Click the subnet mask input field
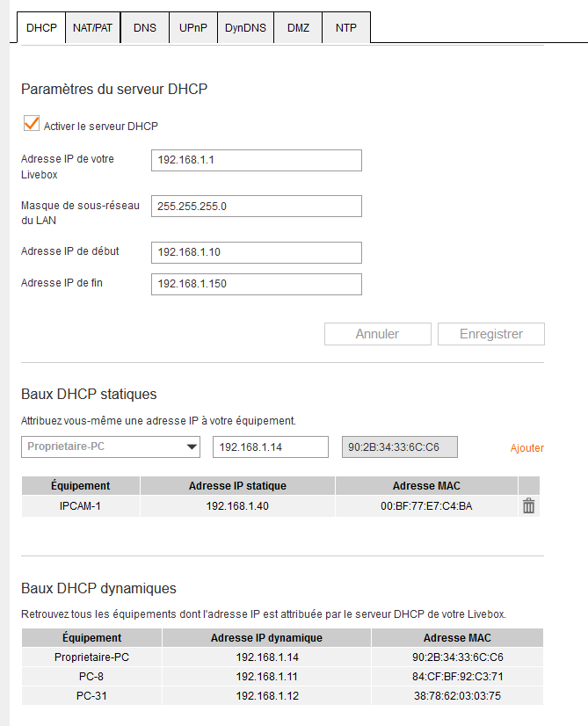 coord(256,207)
